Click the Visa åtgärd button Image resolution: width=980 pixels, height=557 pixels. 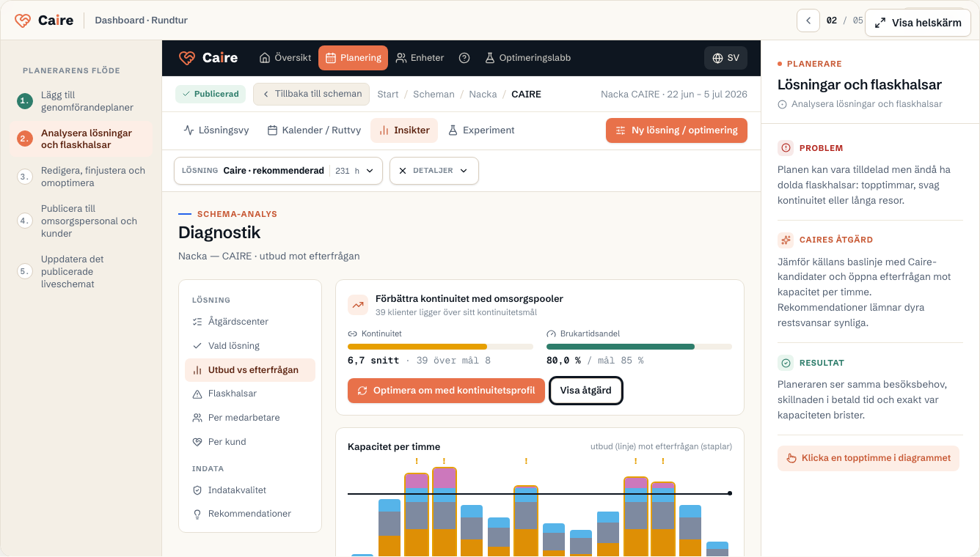[585, 391]
